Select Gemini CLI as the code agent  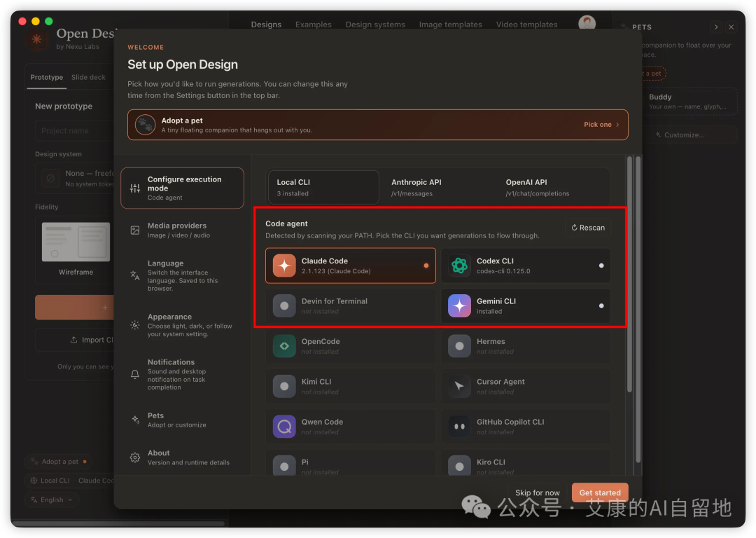[526, 305]
